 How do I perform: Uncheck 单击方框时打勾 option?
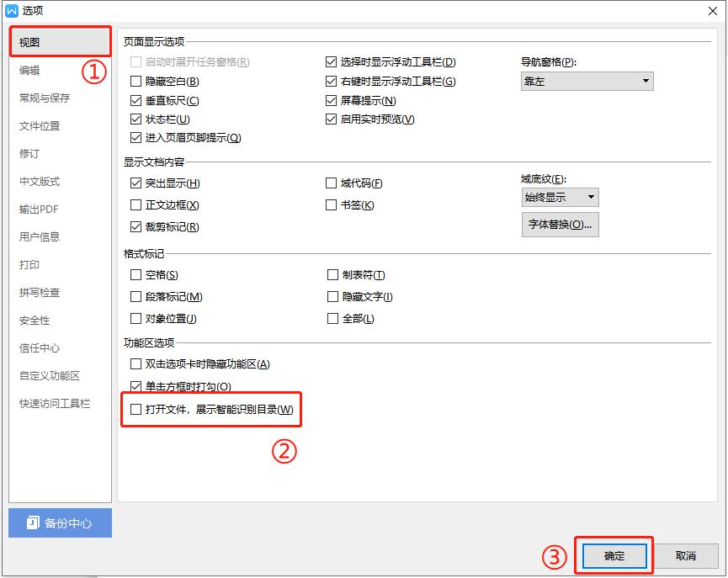coord(136,386)
